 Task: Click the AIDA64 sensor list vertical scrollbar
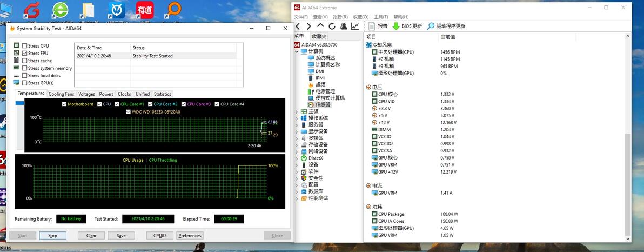628,184
